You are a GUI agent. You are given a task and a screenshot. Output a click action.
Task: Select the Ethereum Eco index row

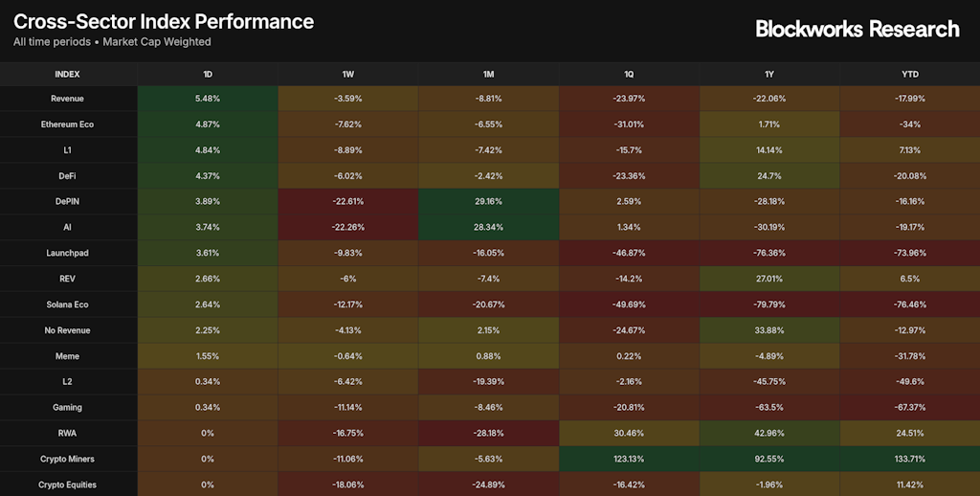coord(67,124)
